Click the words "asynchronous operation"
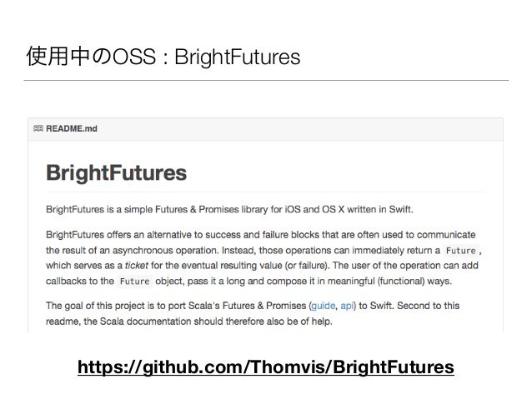 point(166,251)
